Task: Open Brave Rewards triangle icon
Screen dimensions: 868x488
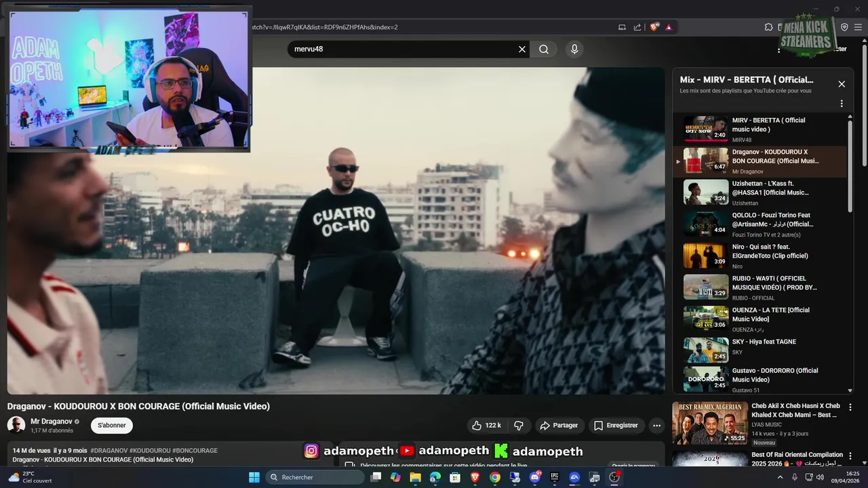Action: pyautogui.click(x=669, y=27)
